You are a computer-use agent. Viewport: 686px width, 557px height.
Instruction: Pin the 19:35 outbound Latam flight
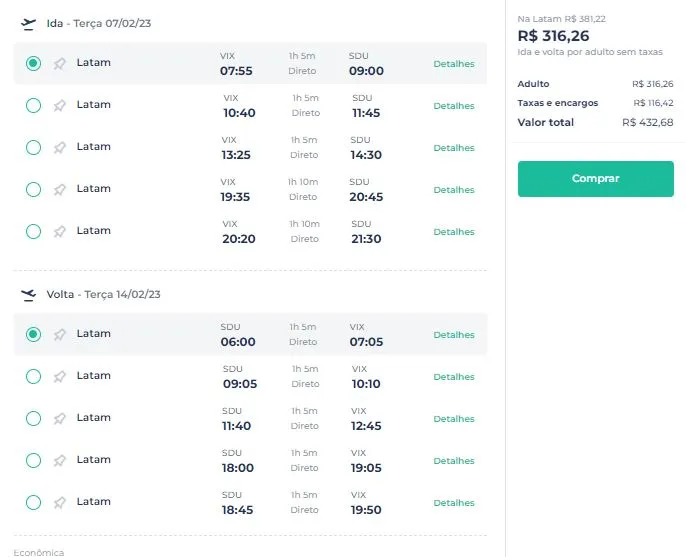coord(60,190)
